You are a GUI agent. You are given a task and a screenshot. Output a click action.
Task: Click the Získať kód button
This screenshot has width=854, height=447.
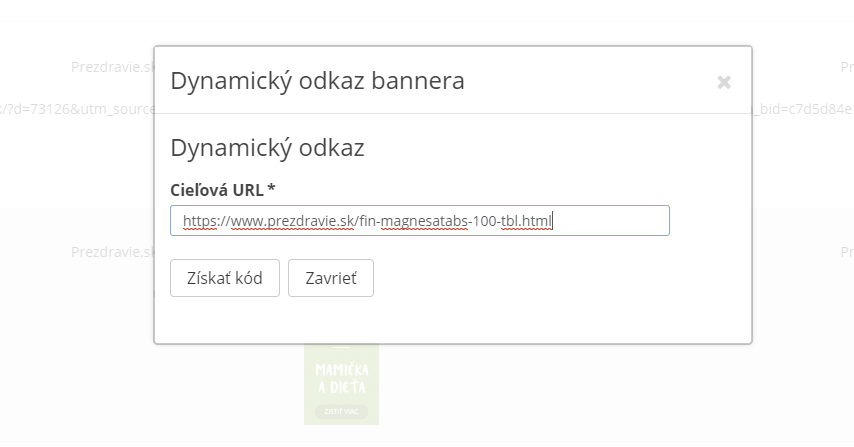pyautogui.click(x=224, y=278)
